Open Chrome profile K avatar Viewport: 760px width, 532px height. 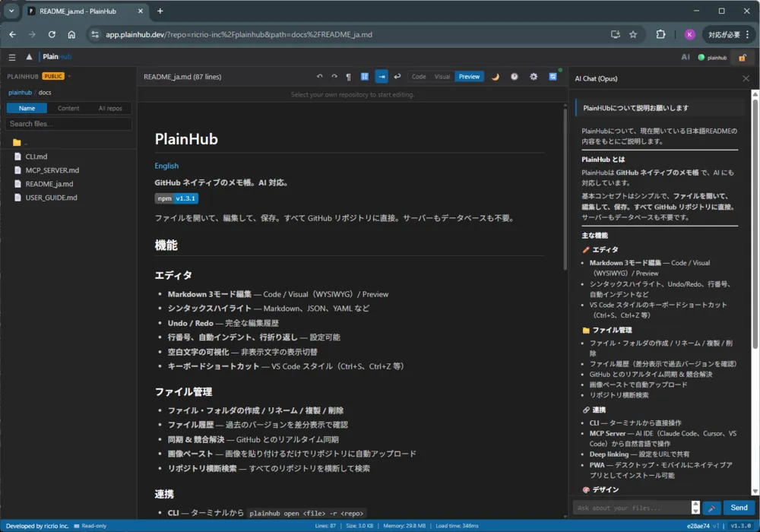tap(689, 34)
